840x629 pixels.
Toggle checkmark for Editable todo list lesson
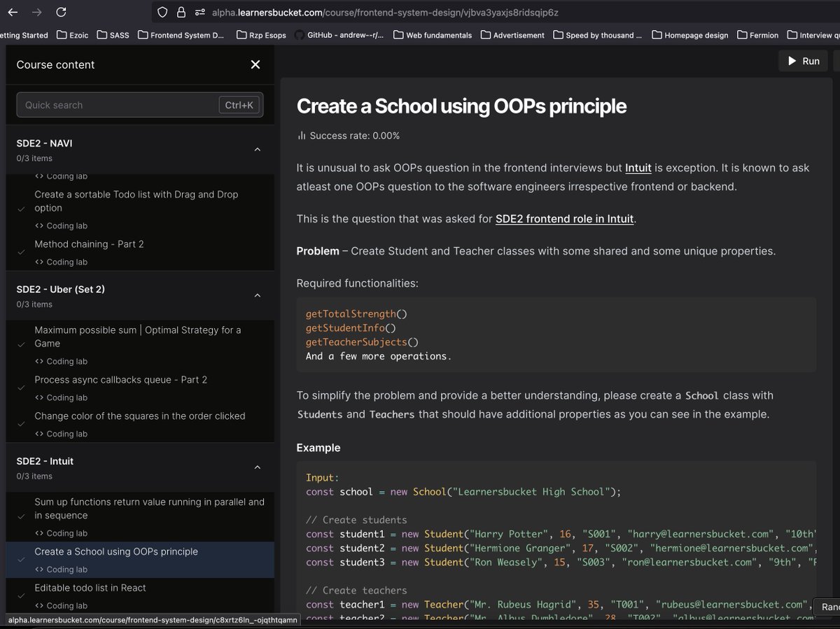[x=21, y=596]
